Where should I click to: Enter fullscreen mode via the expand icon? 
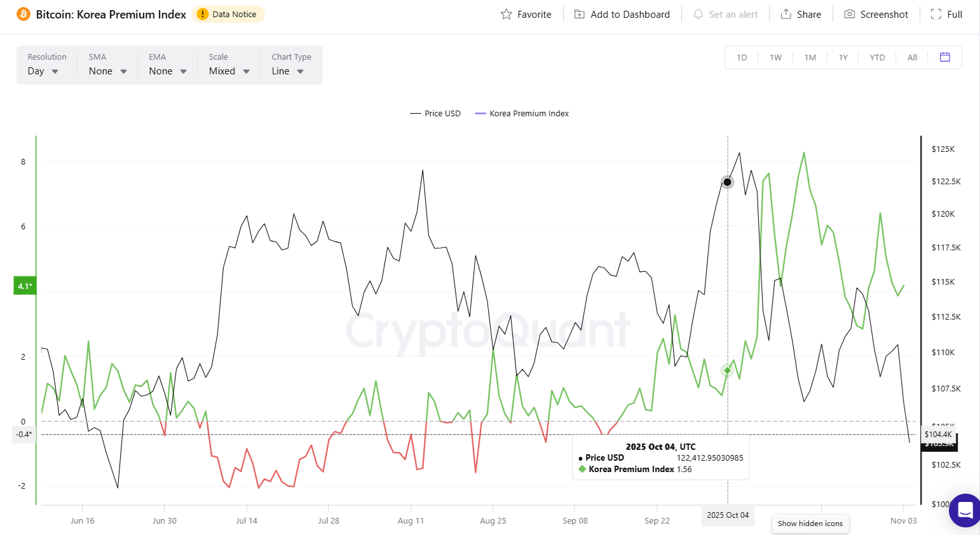(936, 13)
